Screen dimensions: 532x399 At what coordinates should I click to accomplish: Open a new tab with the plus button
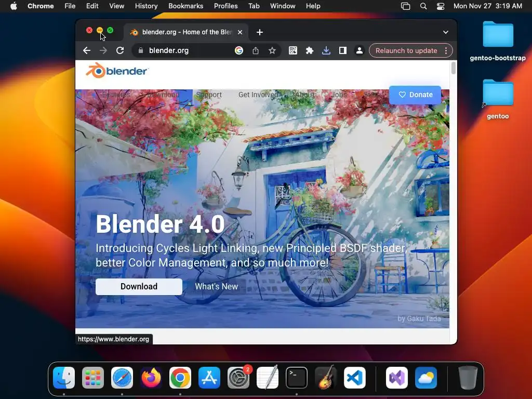pyautogui.click(x=260, y=32)
